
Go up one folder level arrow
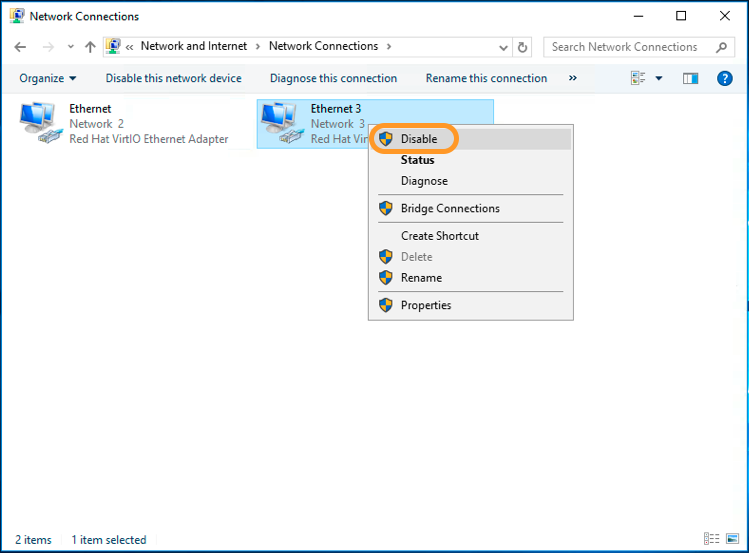[x=91, y=47]
